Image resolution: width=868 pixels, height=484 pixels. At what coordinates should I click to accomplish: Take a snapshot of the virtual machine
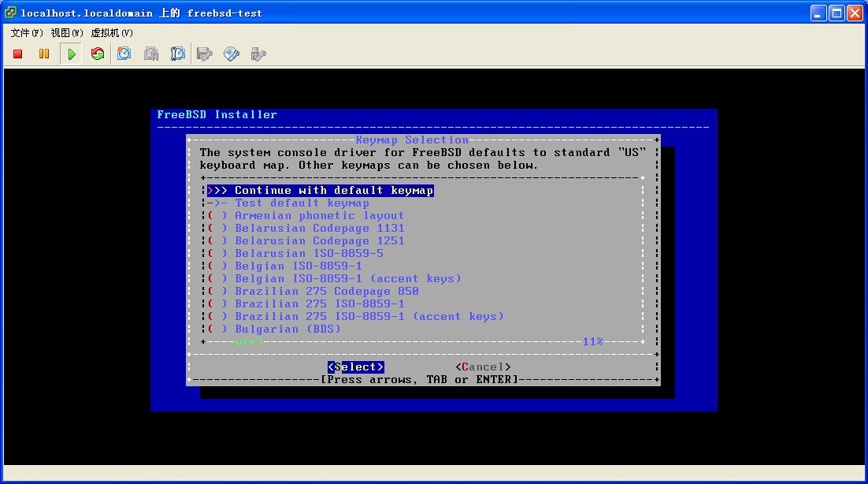[124, 54]
